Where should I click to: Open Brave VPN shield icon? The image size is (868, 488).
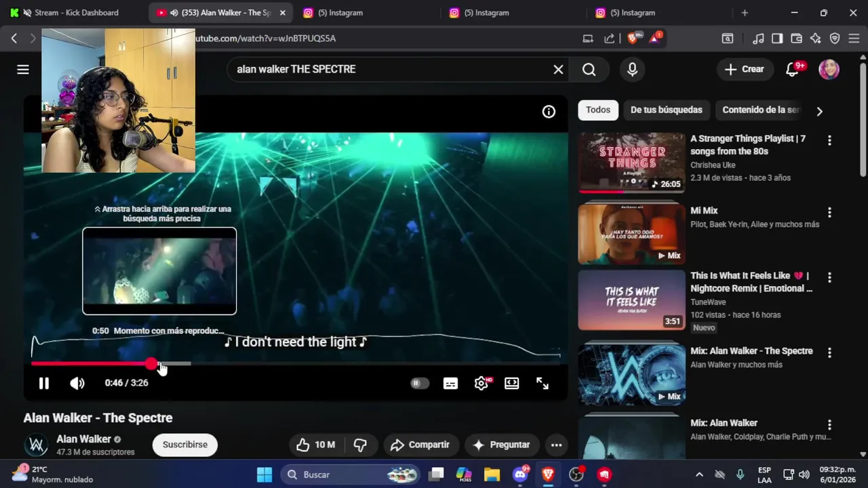point(835,39)
